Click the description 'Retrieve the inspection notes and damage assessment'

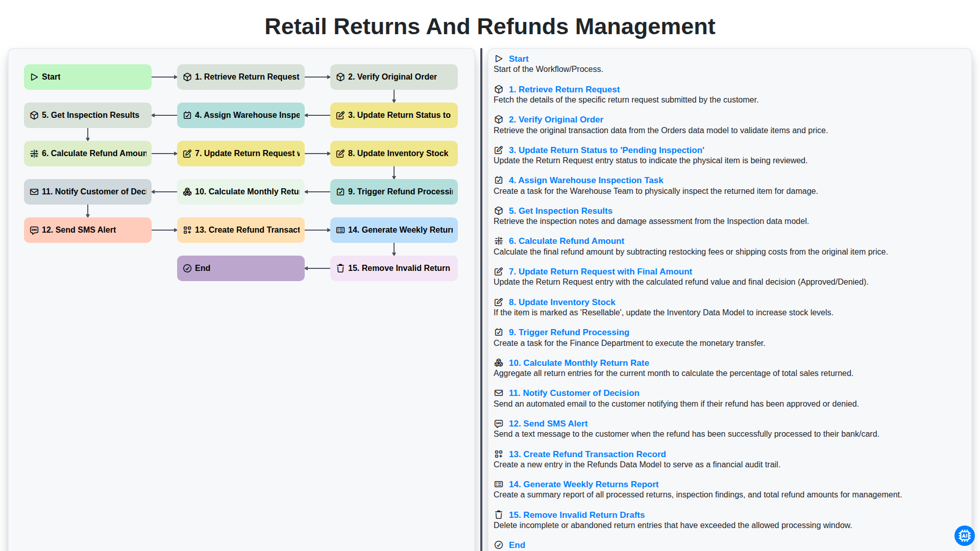click(x=651, y=221)
